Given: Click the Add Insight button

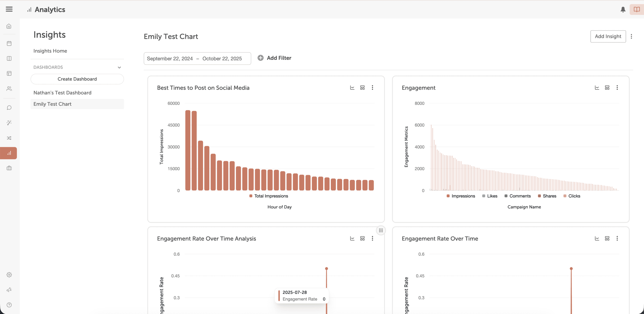Looking at the screenshot, I should pos(608,36).
